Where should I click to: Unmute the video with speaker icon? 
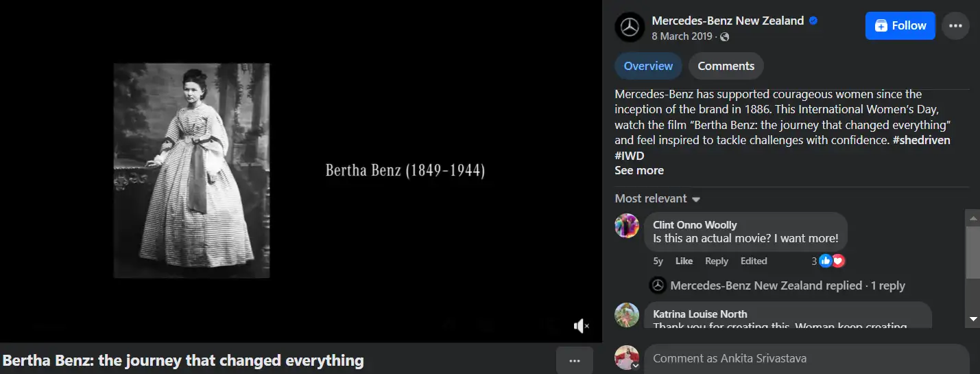pyautogui.click(x=581, y=326)
